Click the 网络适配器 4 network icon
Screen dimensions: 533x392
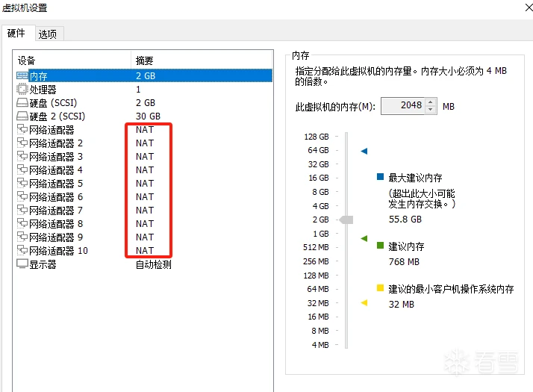(22, 169)
